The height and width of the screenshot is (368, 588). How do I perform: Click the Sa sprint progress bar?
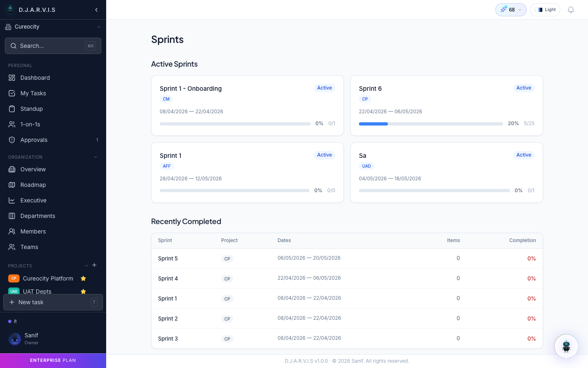pos(434,191)
